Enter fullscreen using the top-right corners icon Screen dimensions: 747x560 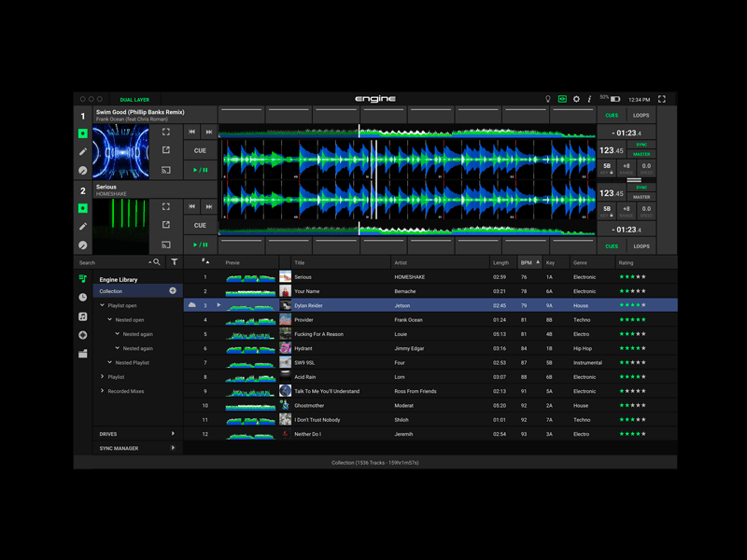(x=662, y=99)
